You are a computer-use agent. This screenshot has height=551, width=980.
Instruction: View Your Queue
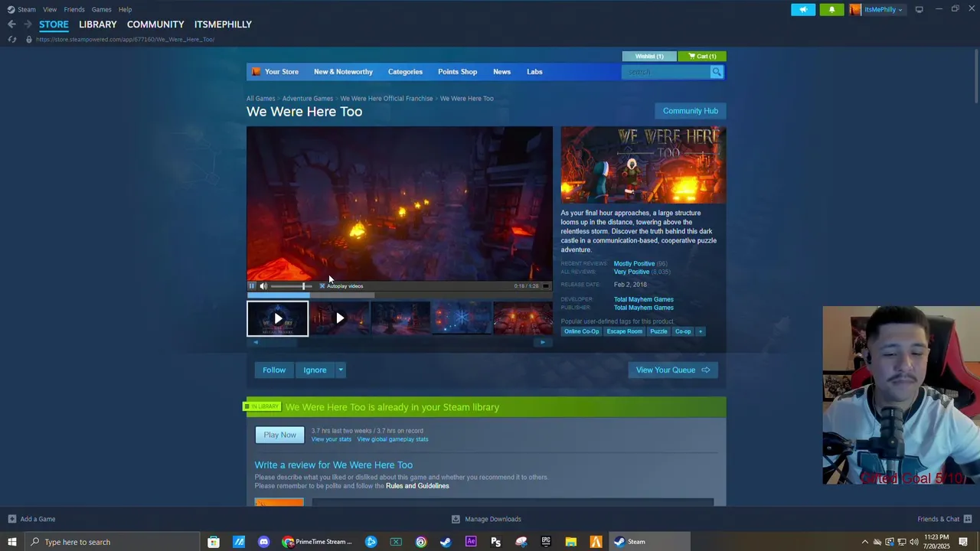click(x=673, y=370)
